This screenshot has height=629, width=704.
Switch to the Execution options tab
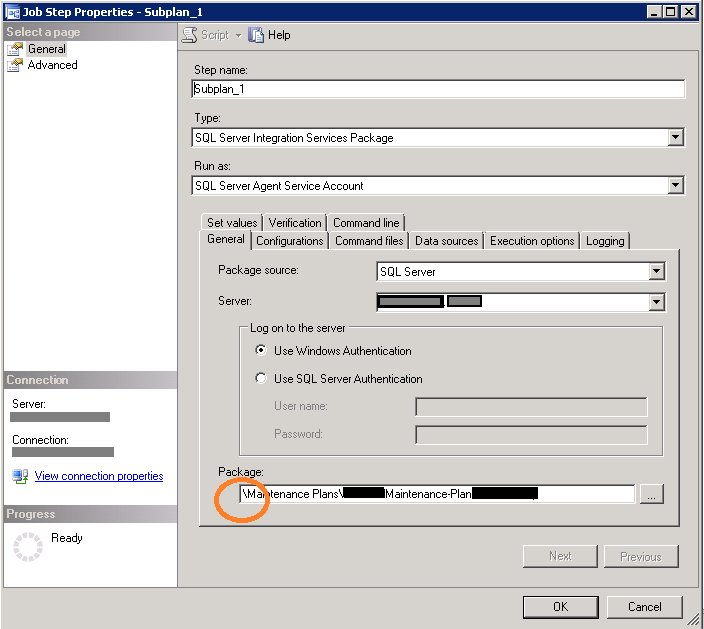click(532, 241)
